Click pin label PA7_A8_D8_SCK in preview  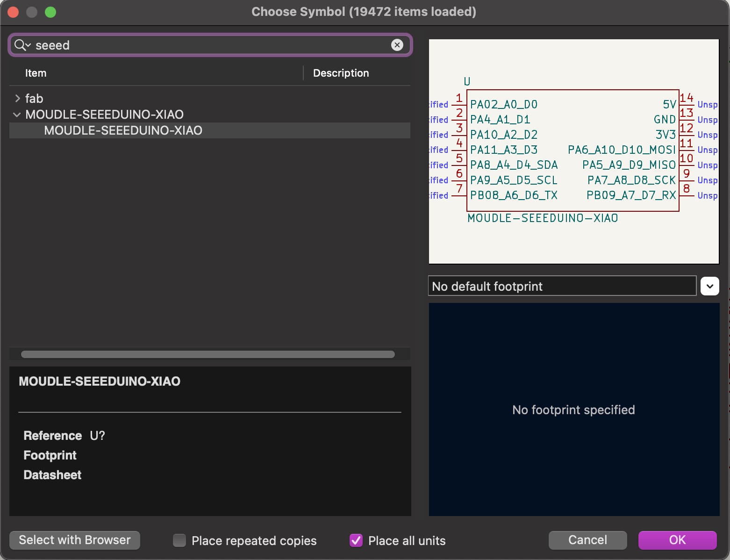[x=632, y=180]
